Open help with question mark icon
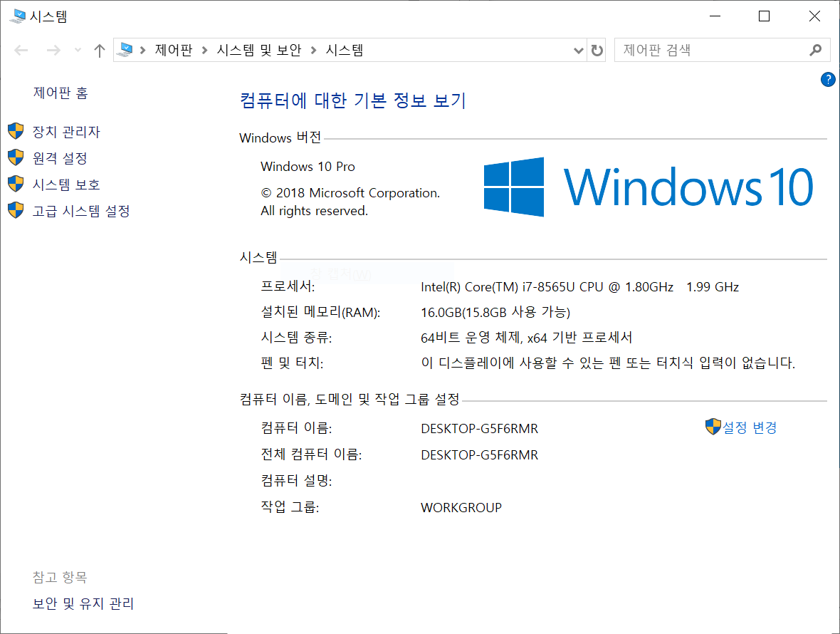 [x=828, y=79]
